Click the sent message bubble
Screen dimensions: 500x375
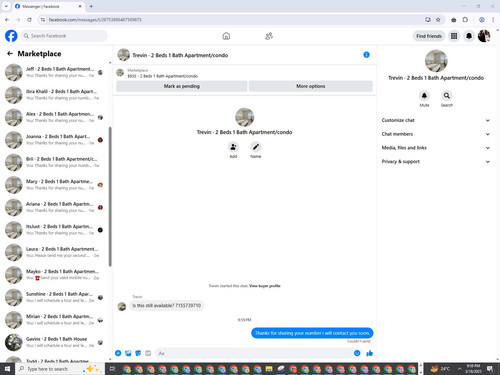click(312, 333)
